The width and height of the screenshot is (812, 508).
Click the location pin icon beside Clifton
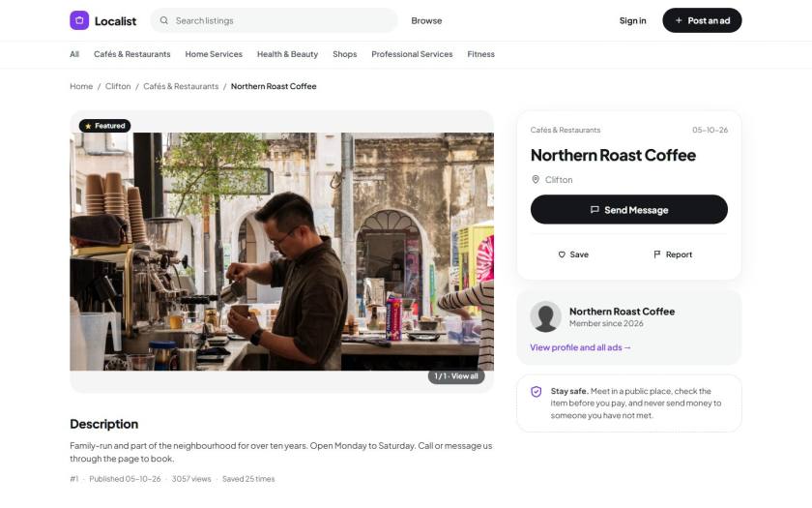536,179
